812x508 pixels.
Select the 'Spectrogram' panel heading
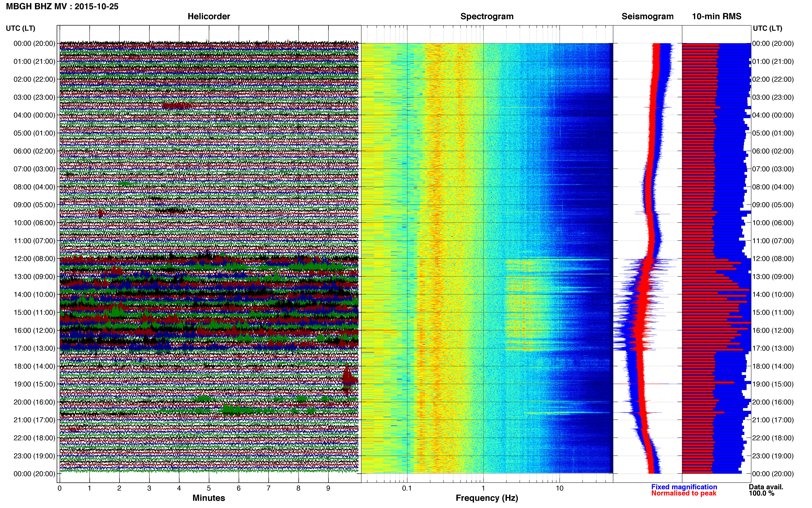point(487,16)
